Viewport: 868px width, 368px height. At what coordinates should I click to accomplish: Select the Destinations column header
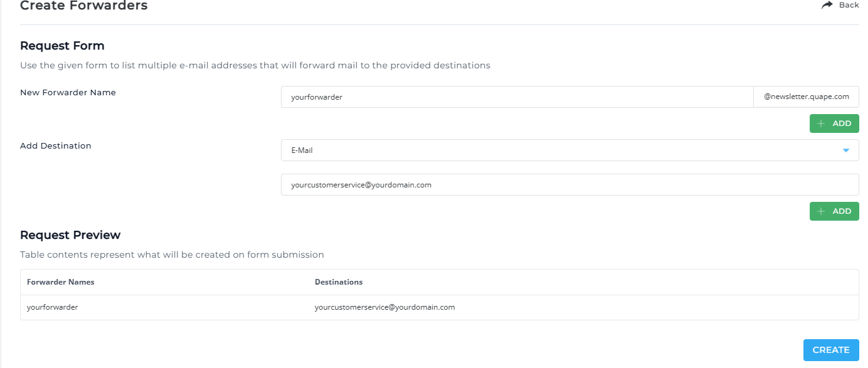tap(339, 282)
